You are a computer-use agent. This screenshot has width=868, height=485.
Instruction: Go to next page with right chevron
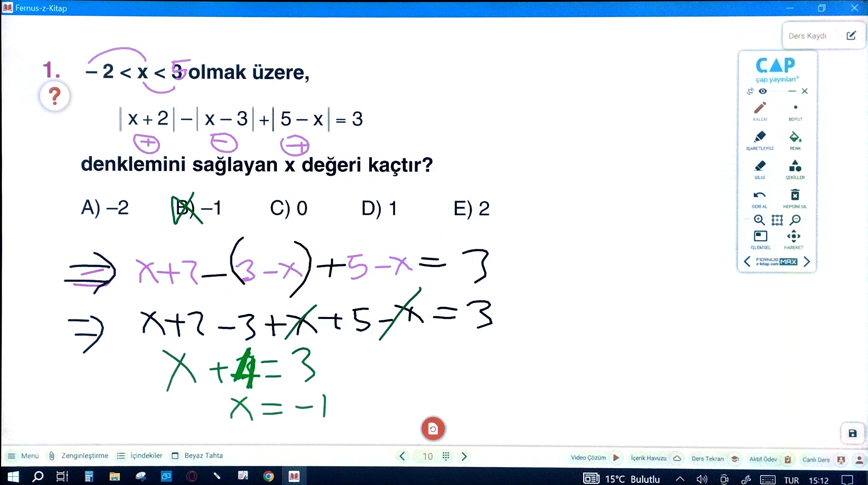tap(464, 456)
